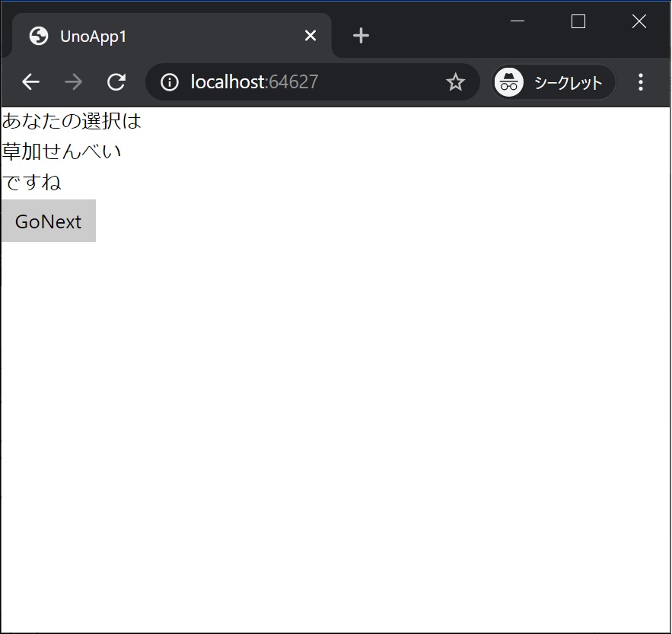This screenshot has height=634, width=672.
Task: Open a new browser tab
Action: pyautogui.click(x=360, y=35)
